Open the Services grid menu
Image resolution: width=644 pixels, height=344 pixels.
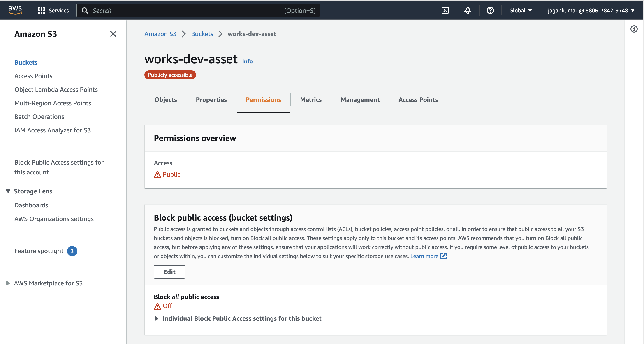coord(53,10)
